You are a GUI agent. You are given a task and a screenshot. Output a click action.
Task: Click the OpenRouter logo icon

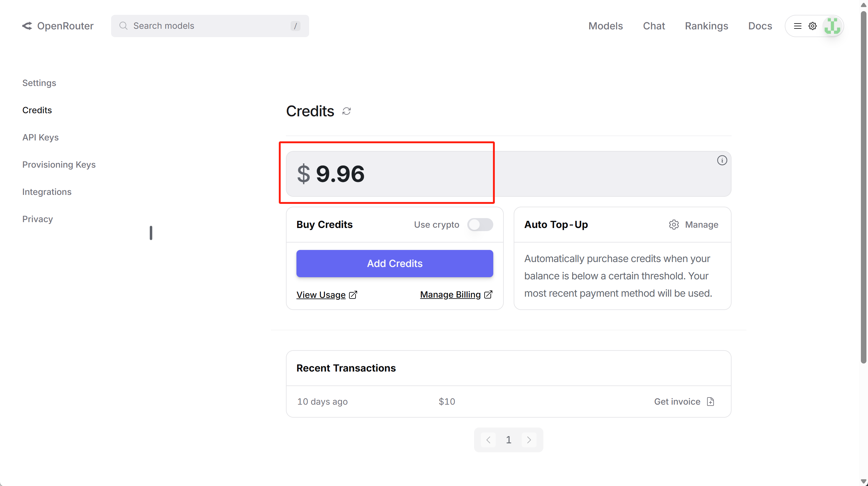click(x=27, y=26)
